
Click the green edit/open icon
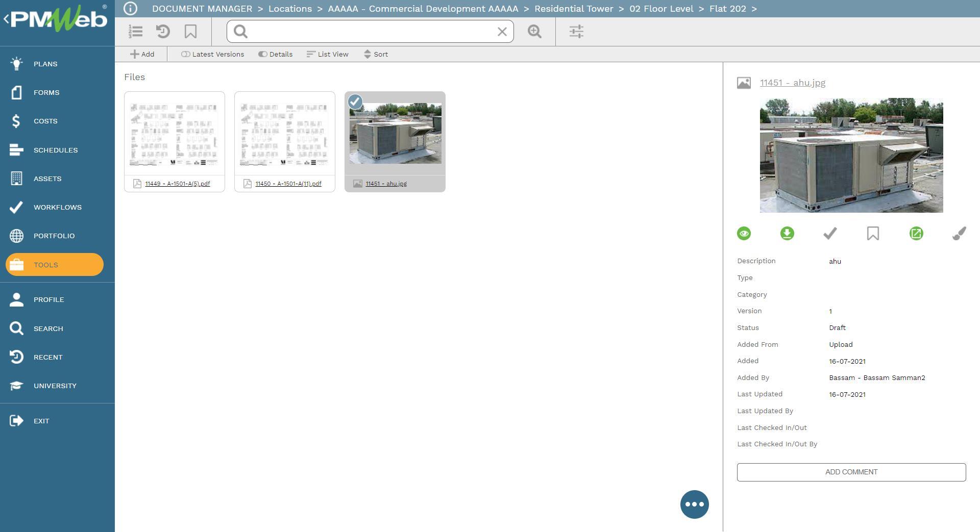(x=916, y=234)
